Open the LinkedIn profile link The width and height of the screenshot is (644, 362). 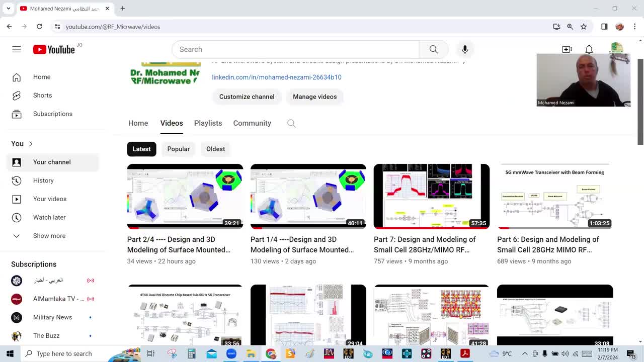(277, 77)
